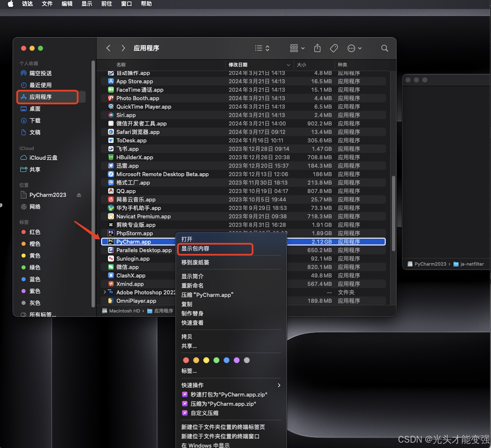Click ja-netfilter in background window path
The height and width of the screenshot is (448, 491).
tap(469, 264)
